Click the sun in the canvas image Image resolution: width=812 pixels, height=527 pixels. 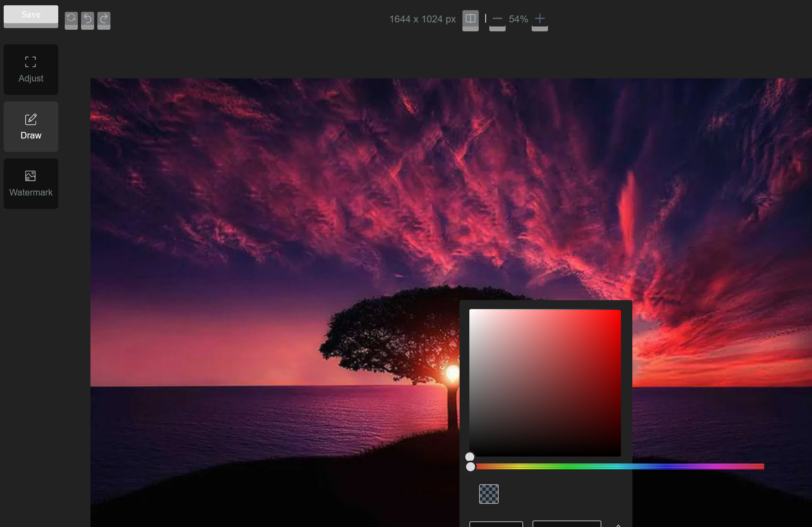pos(452,373)
